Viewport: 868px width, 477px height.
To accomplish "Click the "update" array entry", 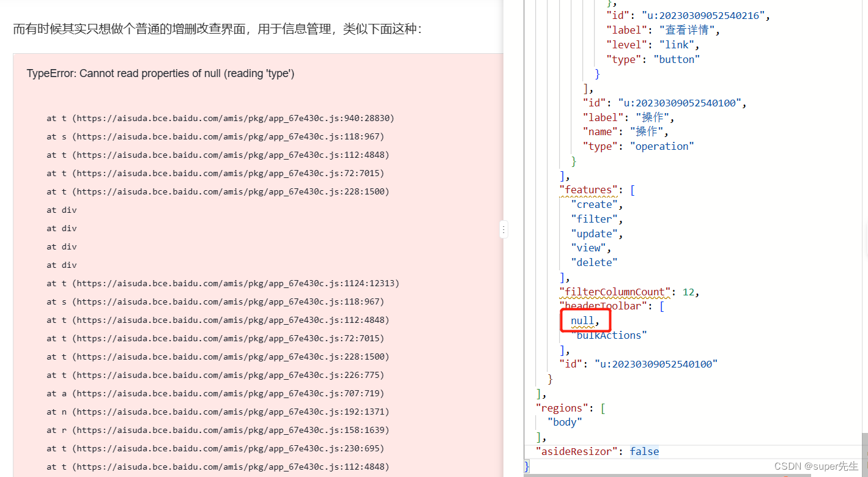I will [595, 234].
